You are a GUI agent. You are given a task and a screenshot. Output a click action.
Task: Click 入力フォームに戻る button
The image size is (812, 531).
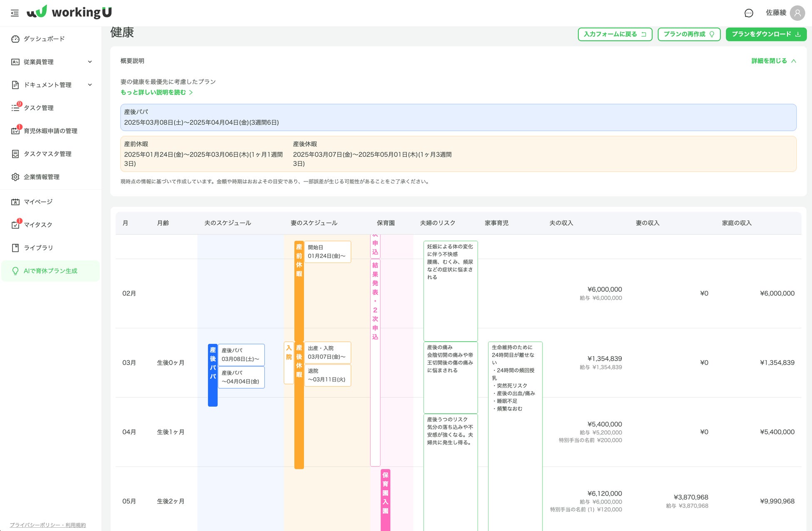pyautogui.click(x=615, y=34)
